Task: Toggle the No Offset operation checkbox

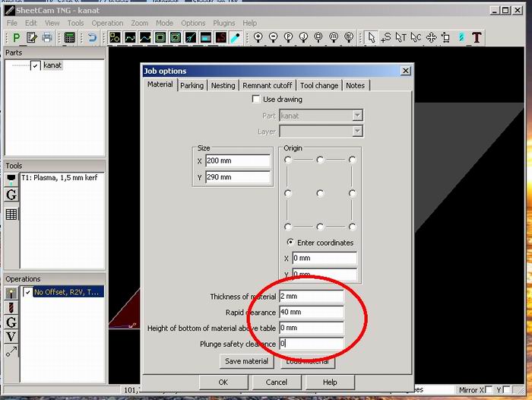Action: click(x=28, y=292)
